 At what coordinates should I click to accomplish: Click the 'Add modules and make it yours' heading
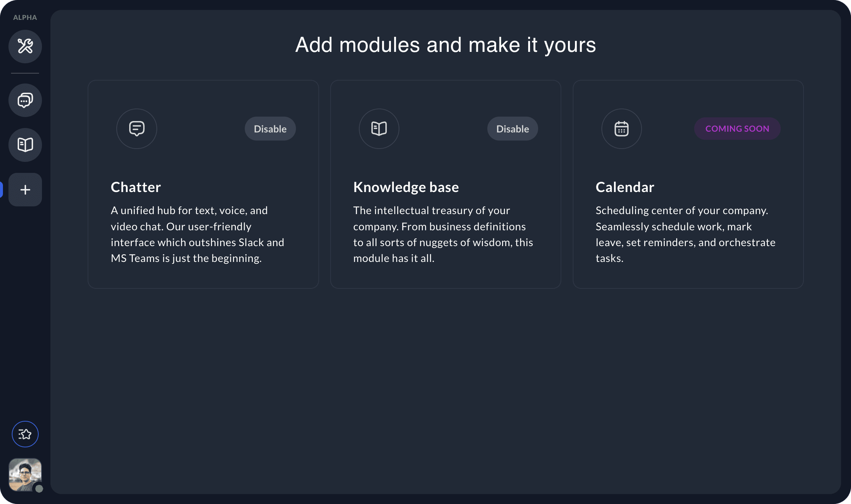(445, 45)
